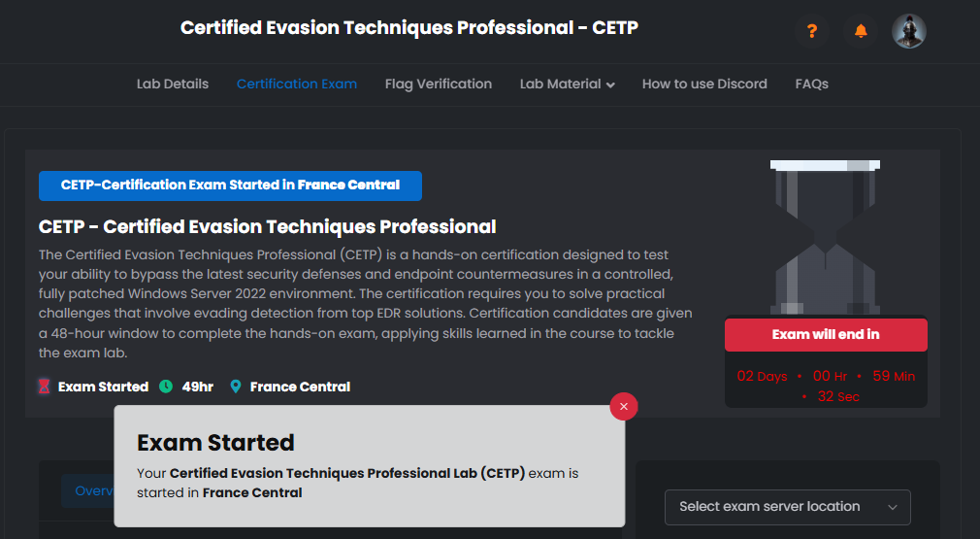This screenshot has width=980, height=539.
Task: Open the user profile avatar
Action: tap(909, 31)
